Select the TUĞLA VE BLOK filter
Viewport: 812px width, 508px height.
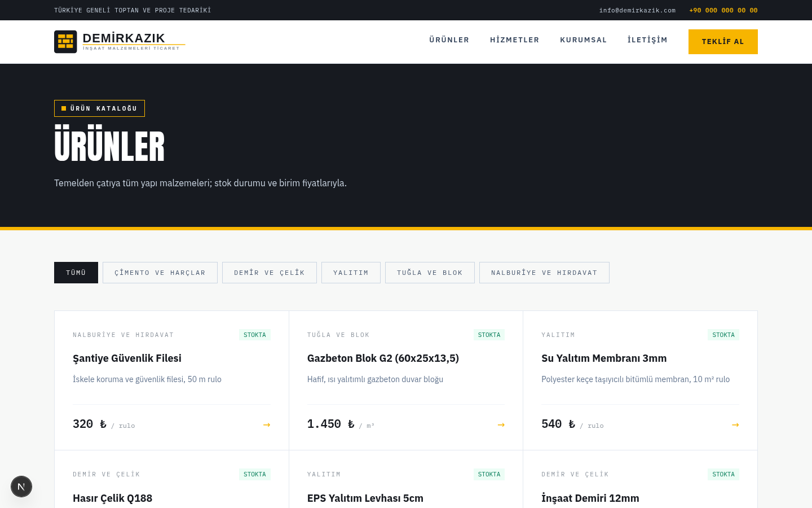[x=430, y=273]
